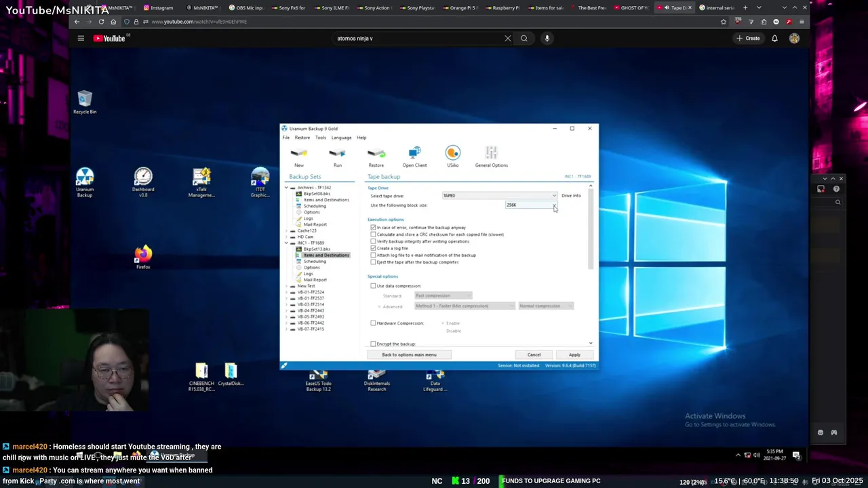Select BkpSet13.bks in the backup tree
This screenshot has width=868, height=488.
[317, 249]
